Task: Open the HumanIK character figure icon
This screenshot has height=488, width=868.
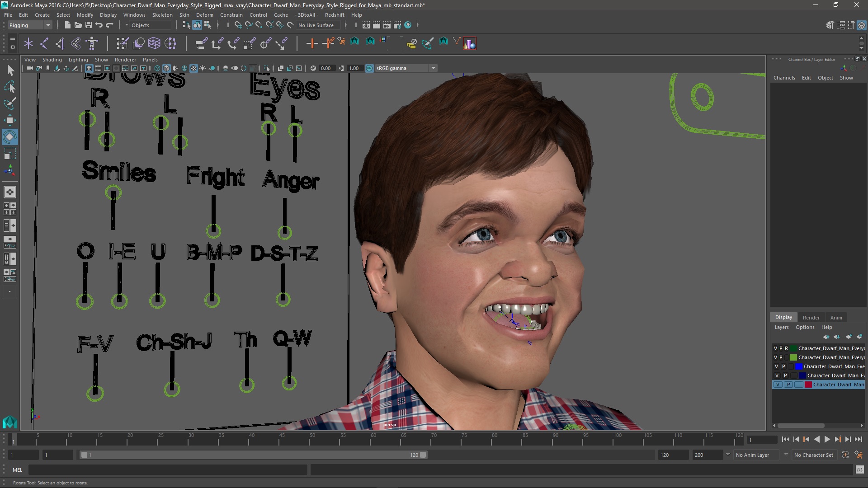Action: click(92, 43)
